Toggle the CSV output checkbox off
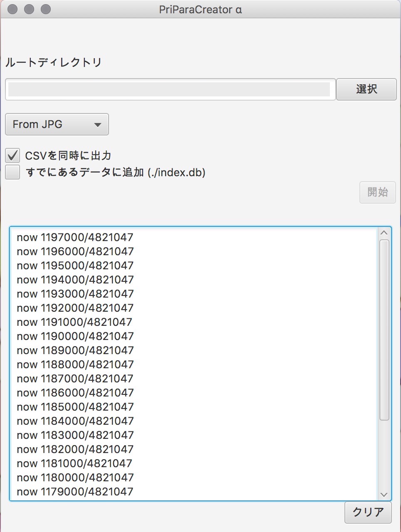This screenshot has width=401, height=532. pos(12,155)
